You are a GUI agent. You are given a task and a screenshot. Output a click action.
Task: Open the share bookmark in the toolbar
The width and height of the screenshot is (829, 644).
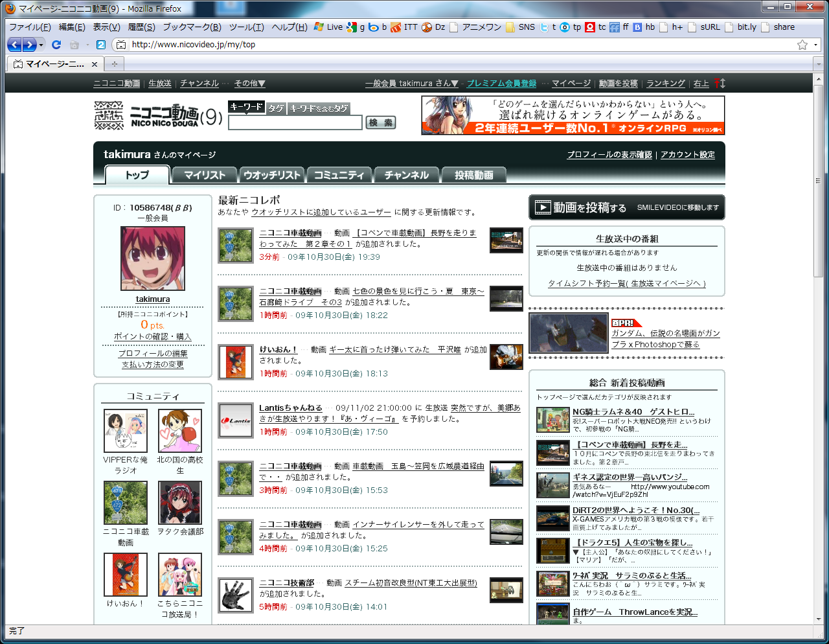tap(778, 27)
